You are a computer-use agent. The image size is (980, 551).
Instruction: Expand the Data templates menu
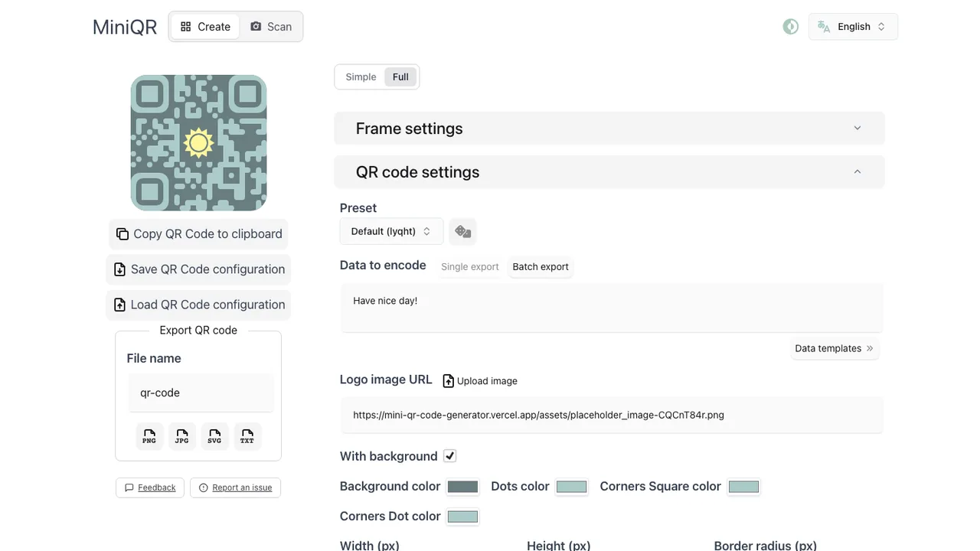click(834, 348)
